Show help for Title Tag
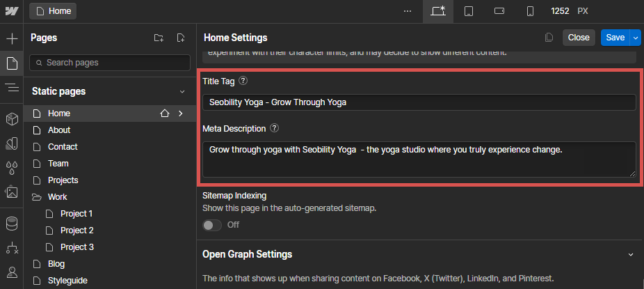644x289 pixels. pos(243,81)
